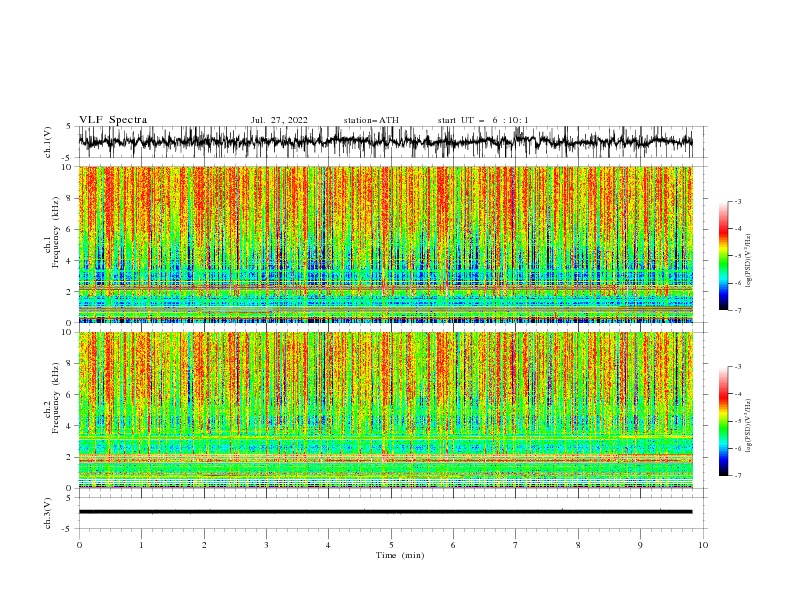Click the "-5" label on the ch.2 colorbar

click(738, 421)
